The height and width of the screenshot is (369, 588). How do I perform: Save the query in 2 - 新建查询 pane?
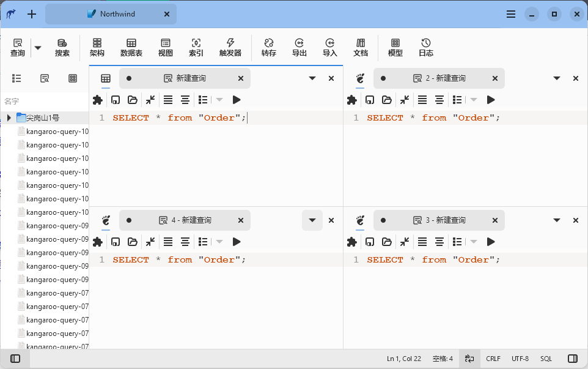[x=370, y=100]
